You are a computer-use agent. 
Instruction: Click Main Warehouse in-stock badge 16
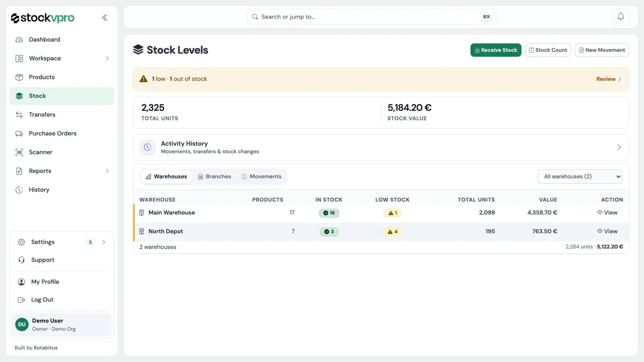(329, 213)
